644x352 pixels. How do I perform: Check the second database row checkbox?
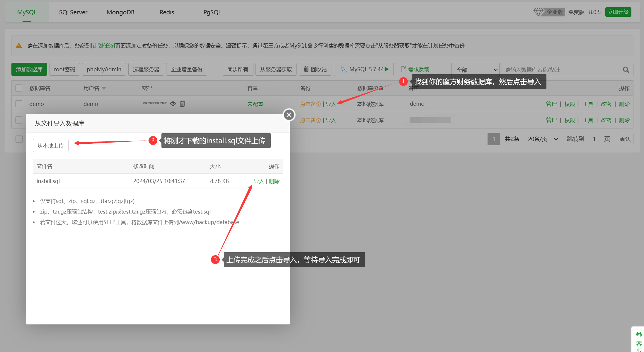click(19, 120)
